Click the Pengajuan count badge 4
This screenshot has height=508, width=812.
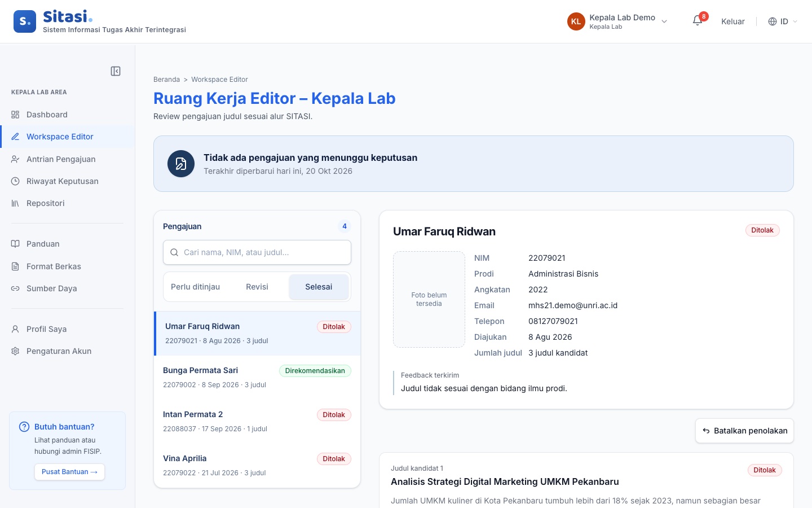(x=345, y=226)
